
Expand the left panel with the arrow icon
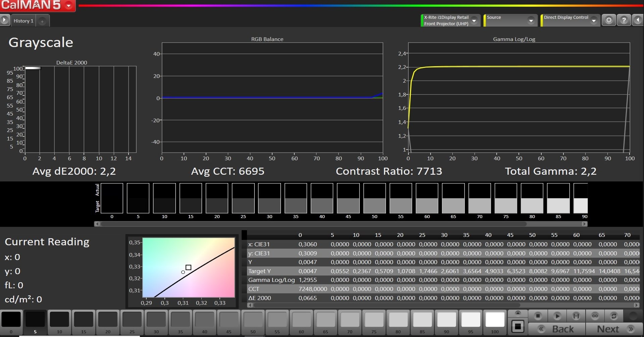click(4, 20)
